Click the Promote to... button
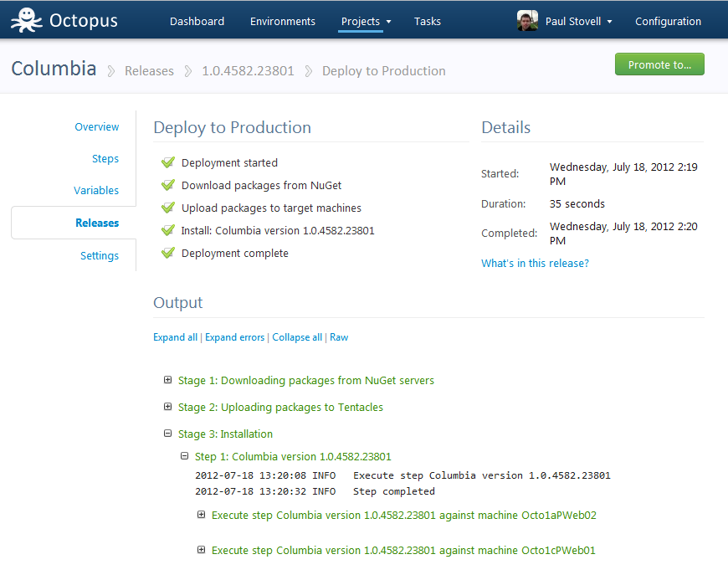 (659, 64)
